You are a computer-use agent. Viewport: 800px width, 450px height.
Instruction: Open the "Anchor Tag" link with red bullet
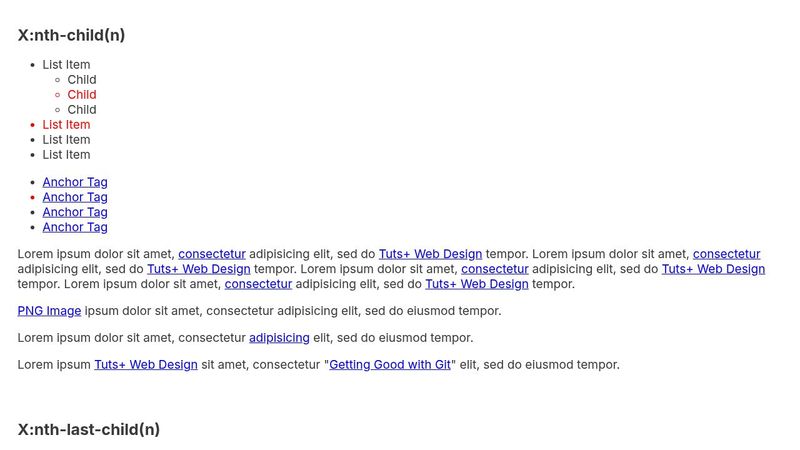[x=75, y=197]
